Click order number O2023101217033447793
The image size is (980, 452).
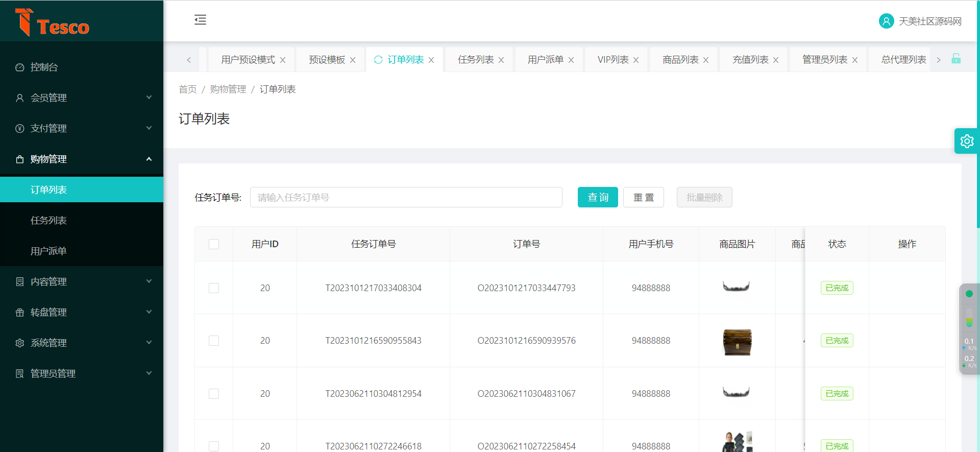point(526,288)
